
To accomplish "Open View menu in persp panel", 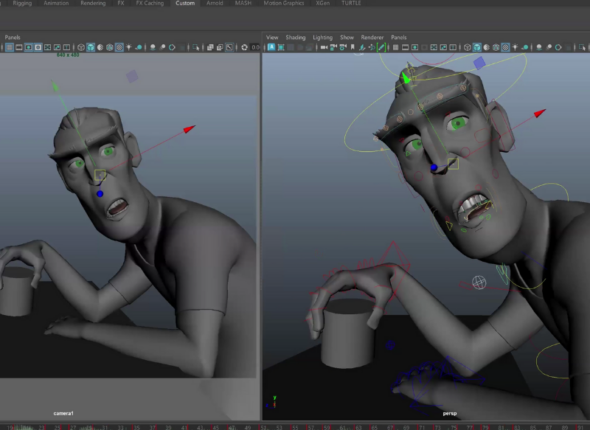I will tap(272, 37).
